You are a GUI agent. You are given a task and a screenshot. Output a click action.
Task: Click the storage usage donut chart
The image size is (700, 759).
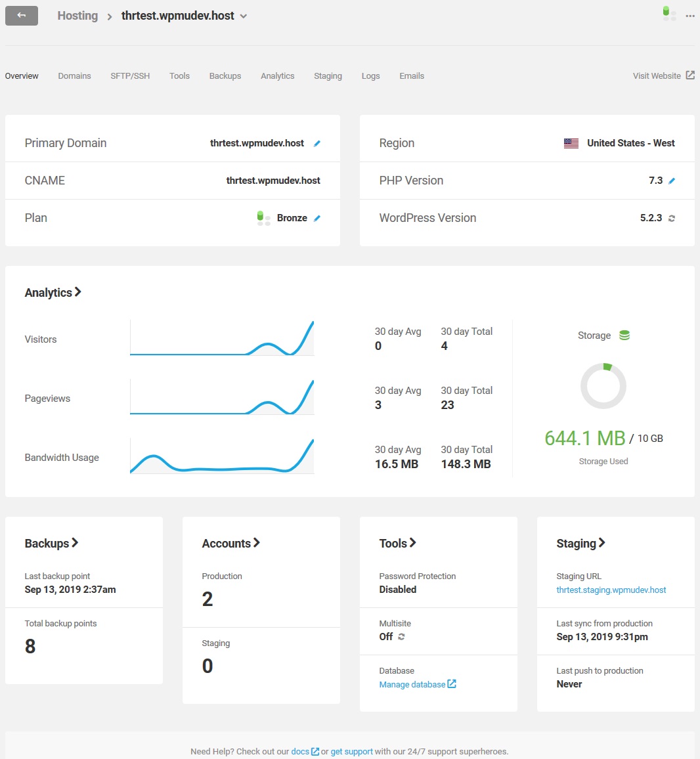[603, 386]
